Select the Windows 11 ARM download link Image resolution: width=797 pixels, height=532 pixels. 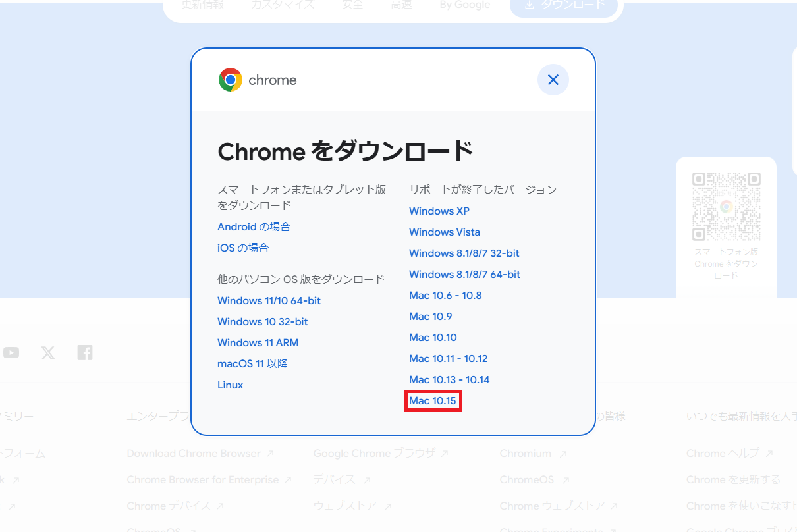tap(258, 342)
